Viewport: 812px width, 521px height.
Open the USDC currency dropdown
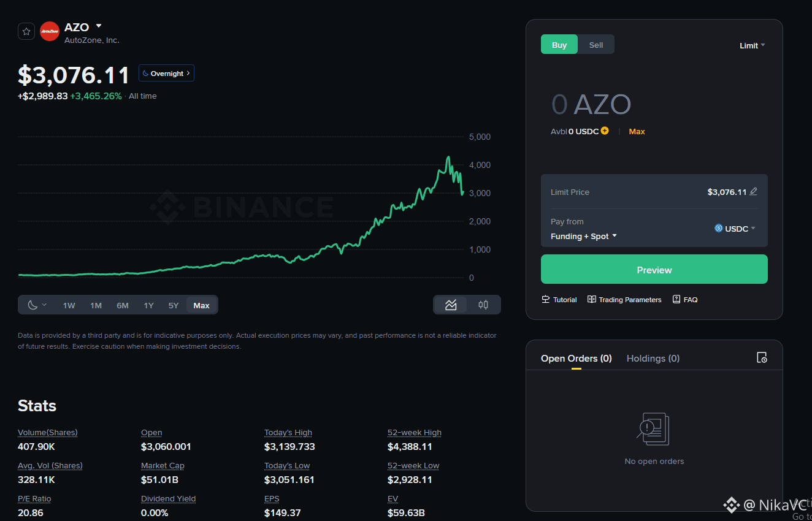click(735, 229)
